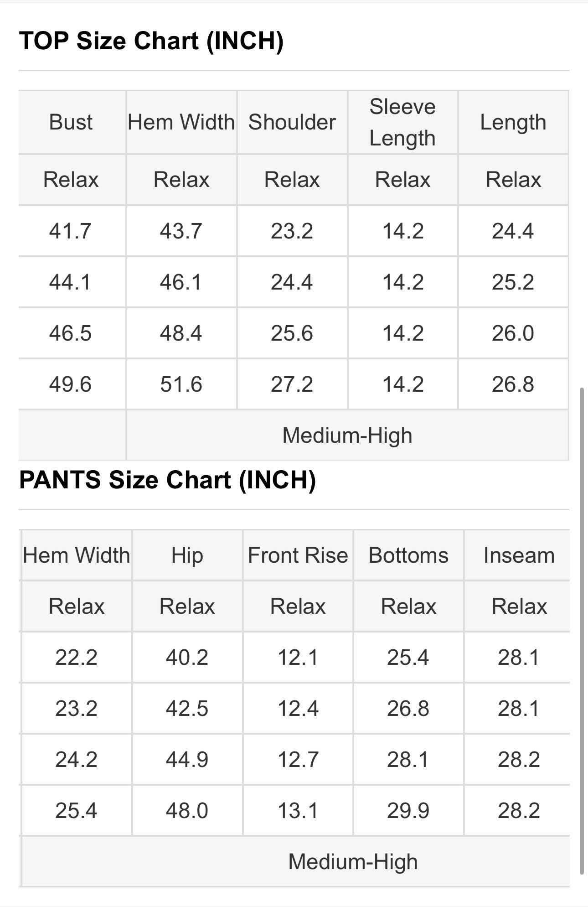Select the TOP Size Chart (INCH) heading
This screenshot has height=907, width=588.
(151, 41)
